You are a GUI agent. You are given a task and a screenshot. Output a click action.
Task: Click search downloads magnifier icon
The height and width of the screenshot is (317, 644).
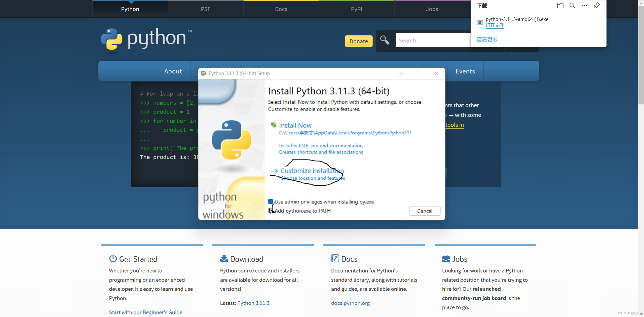click(572, 6)
